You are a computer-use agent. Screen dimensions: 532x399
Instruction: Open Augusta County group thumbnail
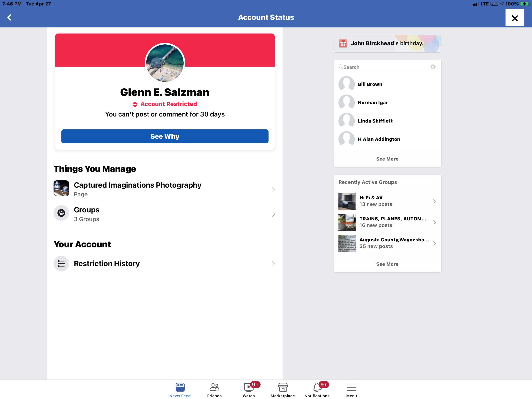[x=347, y=243]
